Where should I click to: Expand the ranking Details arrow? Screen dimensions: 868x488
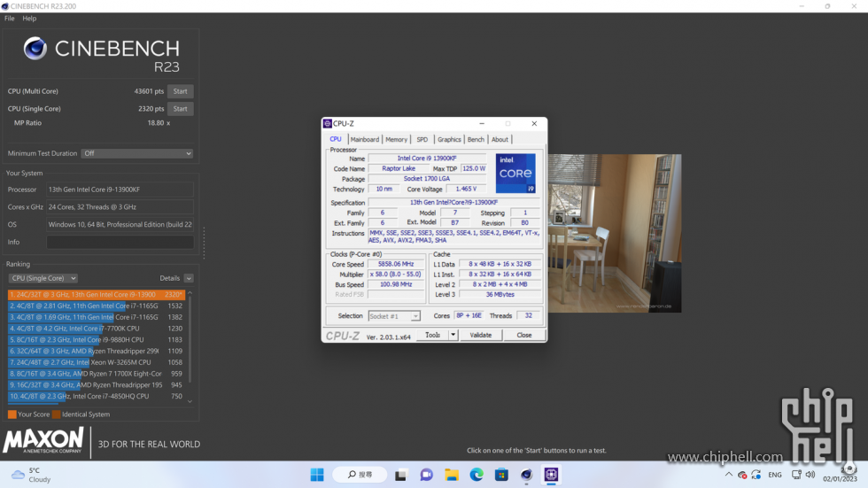click(x=189, y=278)
